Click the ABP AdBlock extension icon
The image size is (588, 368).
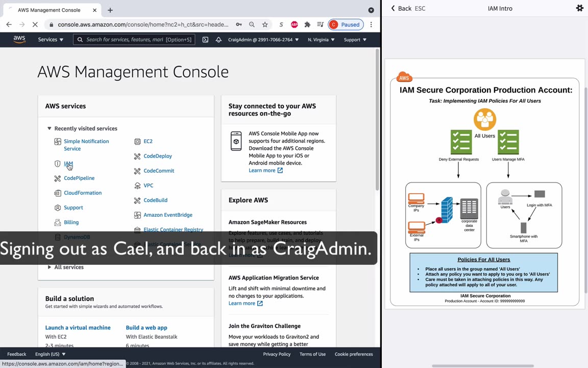coord(295,25)
